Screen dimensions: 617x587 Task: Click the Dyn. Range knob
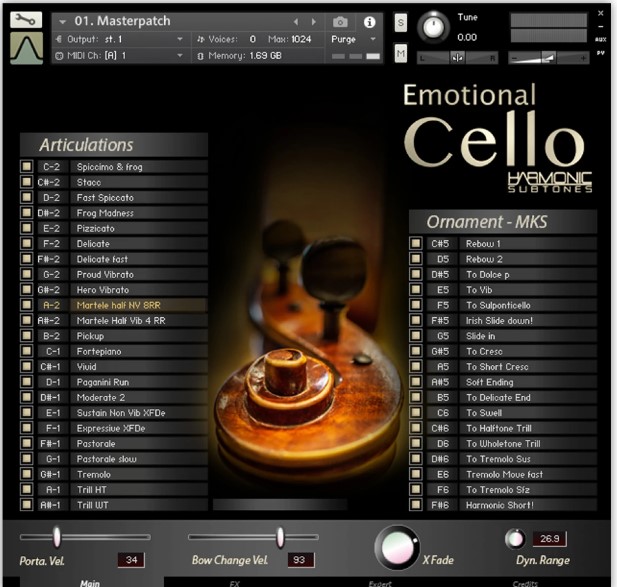(515, 540)
